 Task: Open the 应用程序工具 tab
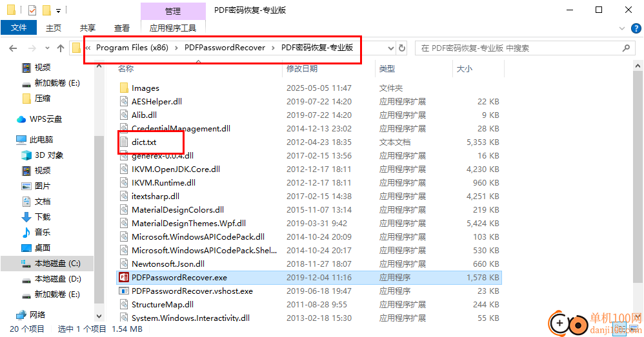click(173, 28)
